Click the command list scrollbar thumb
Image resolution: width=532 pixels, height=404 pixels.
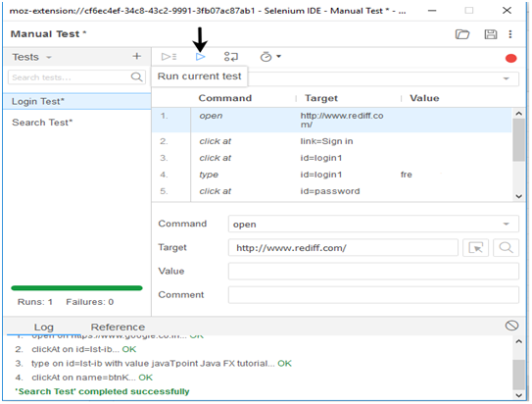tap(518, 140)
